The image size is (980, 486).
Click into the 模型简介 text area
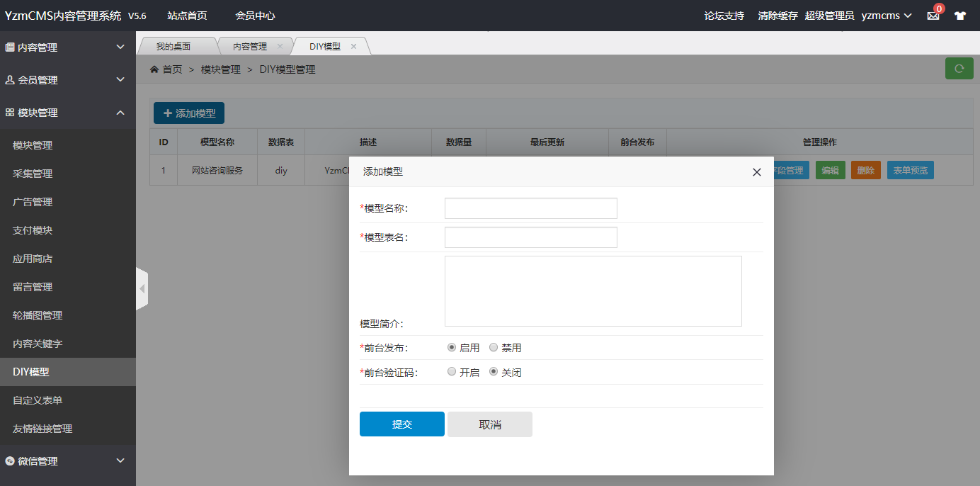click(x=593, y=291)
